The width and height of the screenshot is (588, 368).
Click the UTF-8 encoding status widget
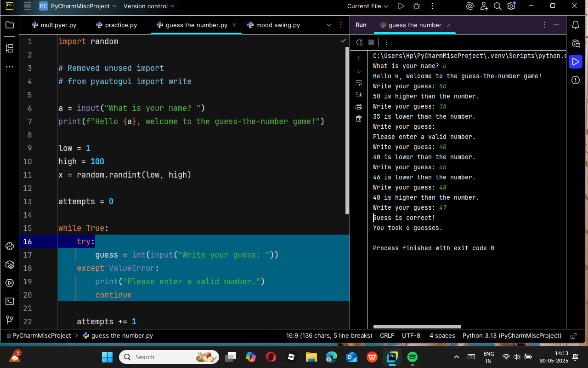point(411,336)
